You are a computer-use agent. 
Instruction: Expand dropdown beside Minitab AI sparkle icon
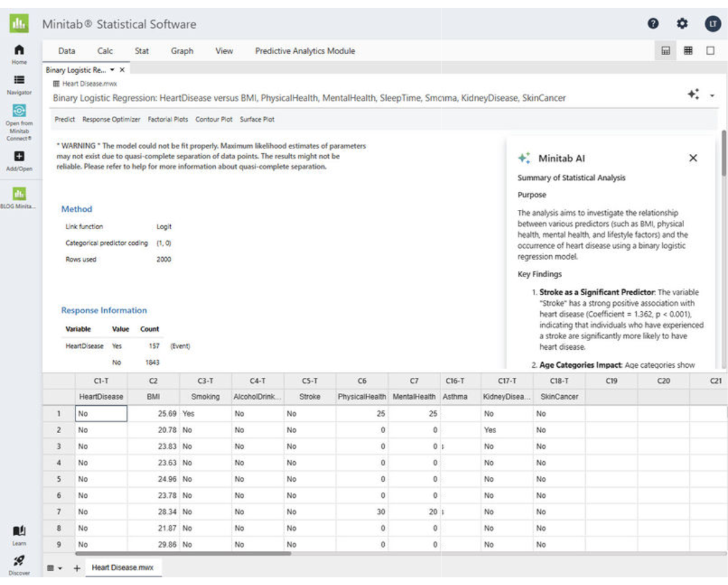712,96
